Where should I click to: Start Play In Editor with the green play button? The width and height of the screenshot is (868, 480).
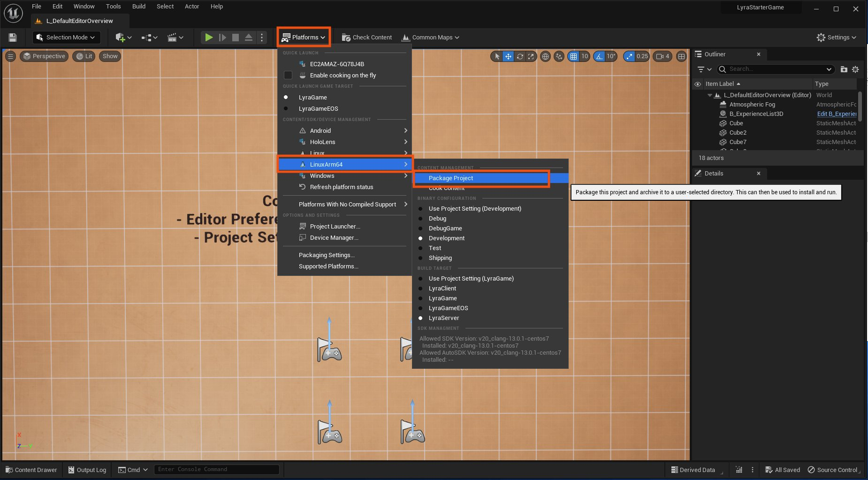click(x=209, y=38)
